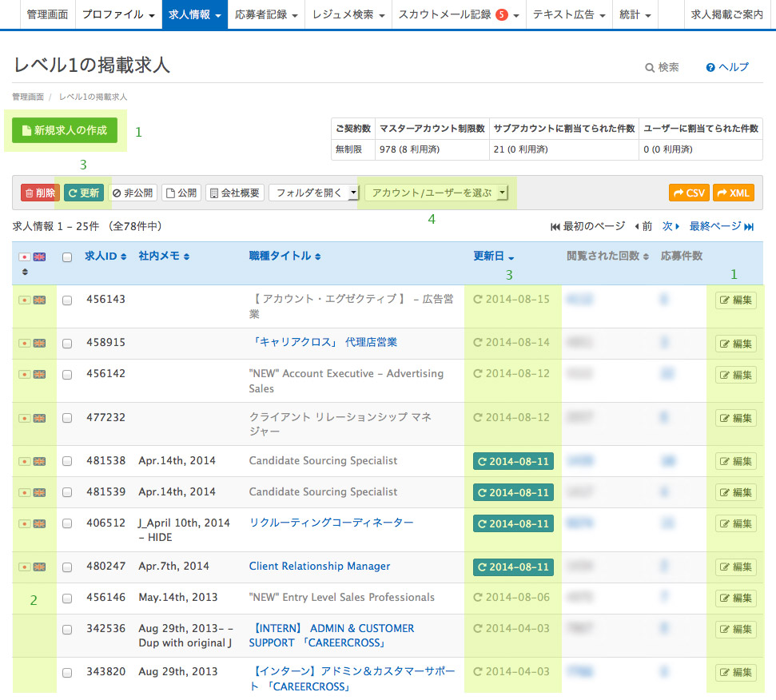Go to 最初のページ first page
Screen dimensions: 776x700
click(588, 226)
